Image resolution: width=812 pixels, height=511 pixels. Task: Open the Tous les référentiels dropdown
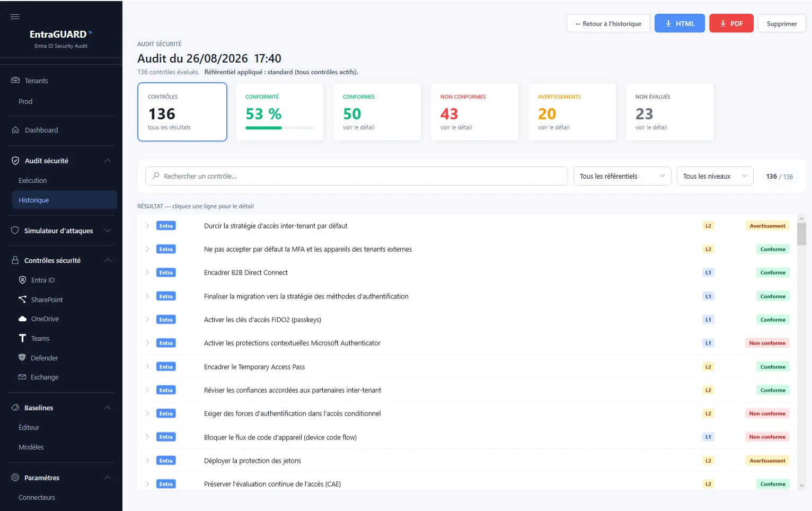[622, 176]
